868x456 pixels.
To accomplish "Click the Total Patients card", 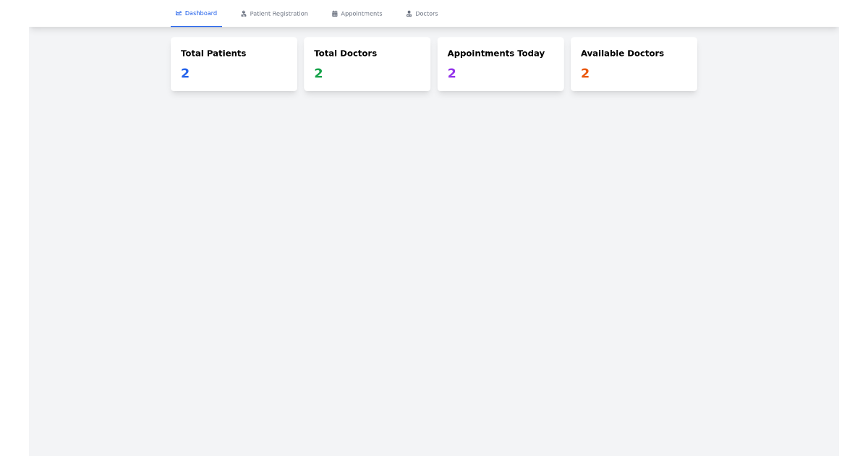I will click(234, 64).
